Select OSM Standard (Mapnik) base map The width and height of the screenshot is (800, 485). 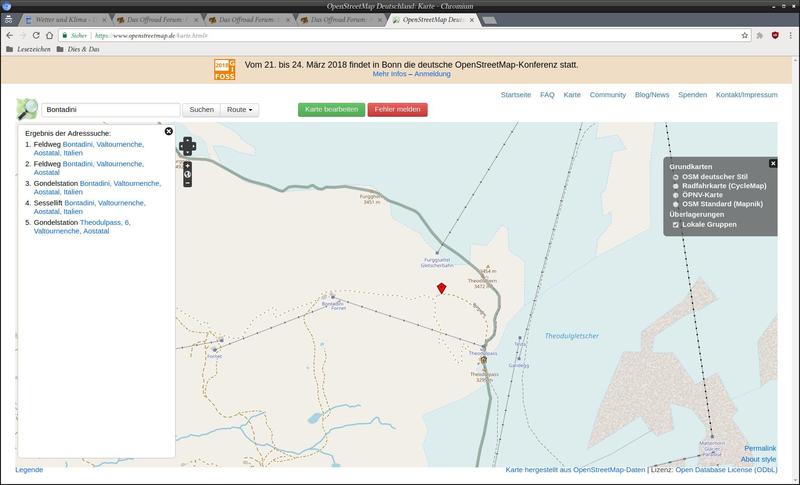tap(676, 204)
